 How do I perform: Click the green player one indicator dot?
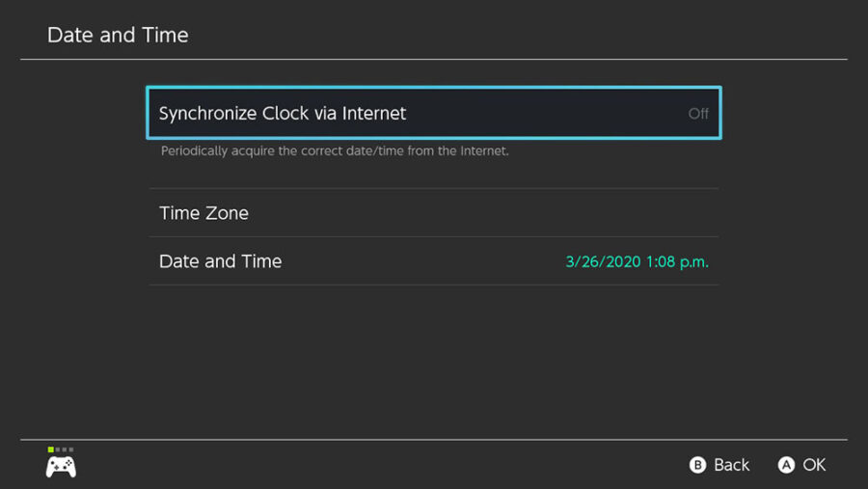[50, 449]
